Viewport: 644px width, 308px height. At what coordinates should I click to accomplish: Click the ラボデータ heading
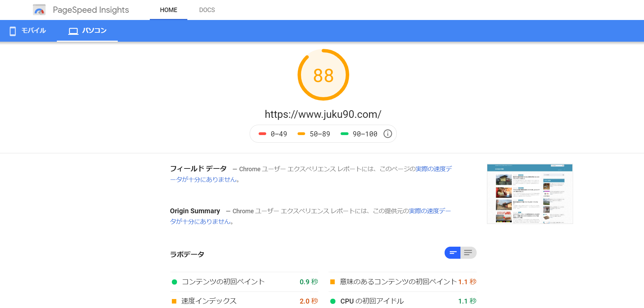point(187,254)
